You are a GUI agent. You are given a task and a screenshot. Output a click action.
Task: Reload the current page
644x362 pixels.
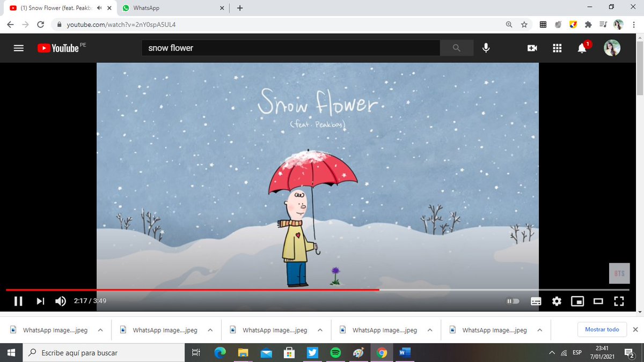pos(40,25)
